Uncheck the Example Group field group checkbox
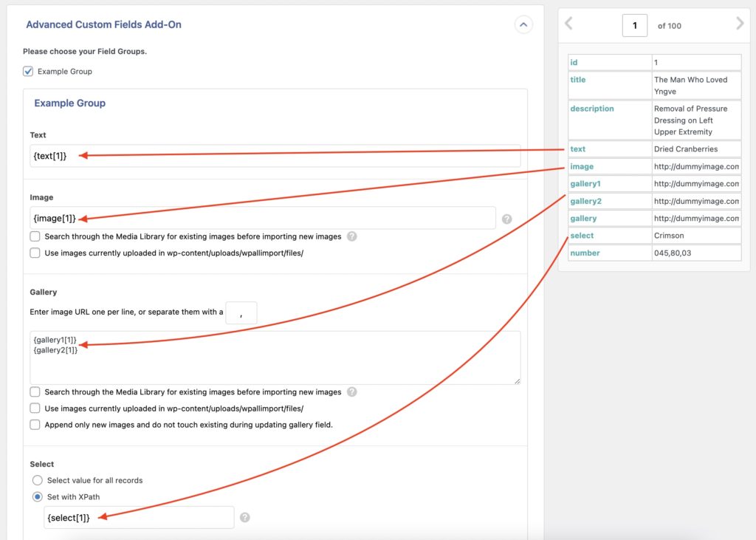Image resolution: width=756 pixels, height=540 pixels. point(29,71)
